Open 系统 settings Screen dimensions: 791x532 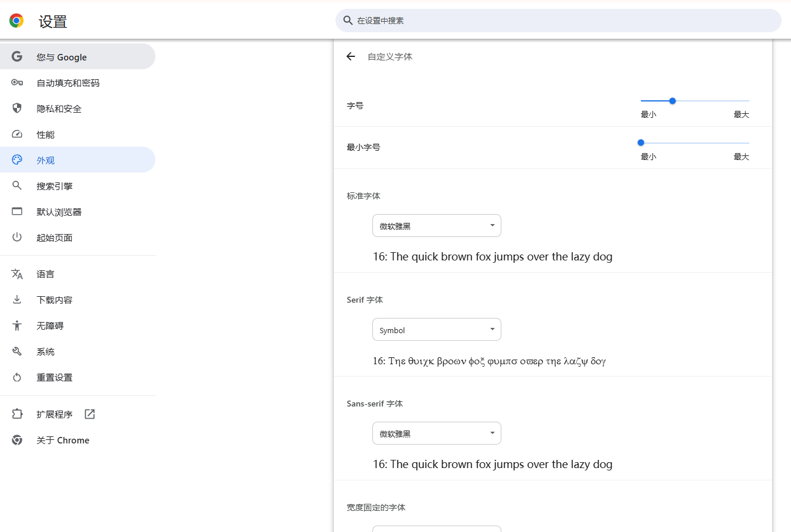[x=77, y=351]
